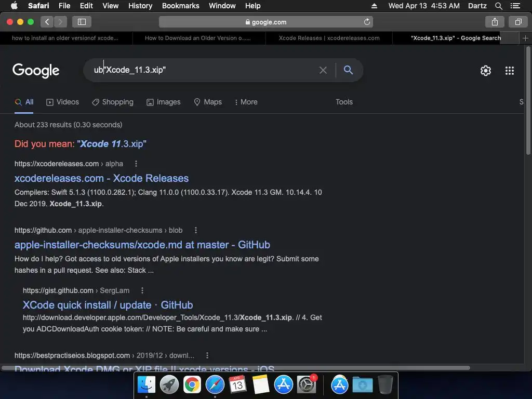This screenshot has width=532, height=399.
Task: Open the Downloads folder in Dock
Action: pyautogui.click(x=362, y=385)
